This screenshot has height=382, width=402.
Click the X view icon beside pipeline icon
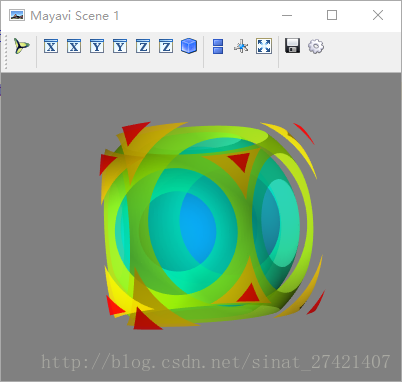(51, 46)
